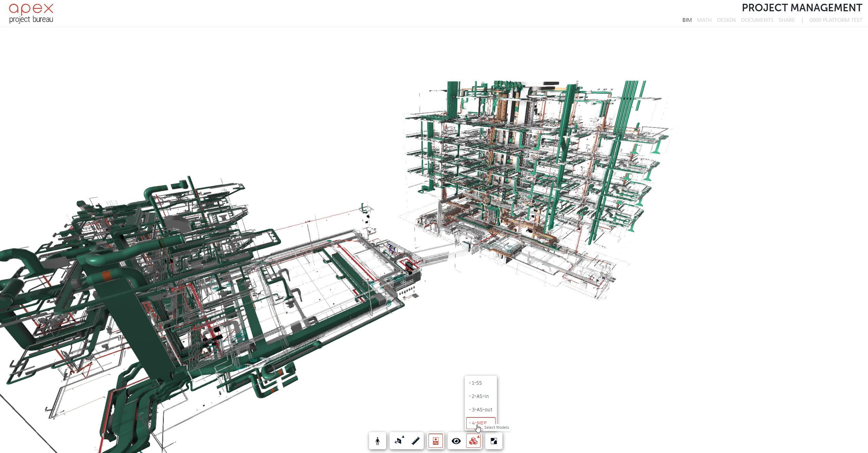Open the Select Models cubes button

click(473, 441)
